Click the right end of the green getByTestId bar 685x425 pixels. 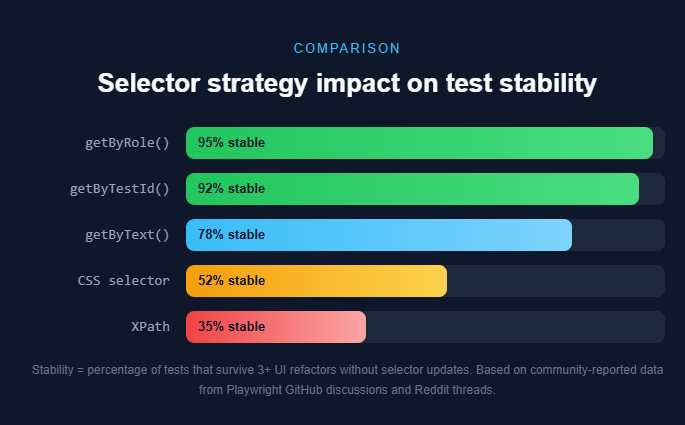tap(632, 189)
